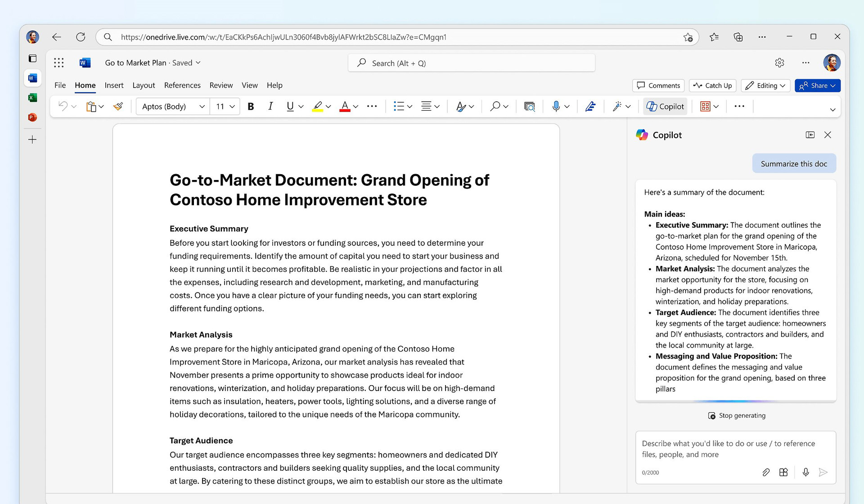Switch to the Review tab
864x504 pixels.
(x=221, y=85)
